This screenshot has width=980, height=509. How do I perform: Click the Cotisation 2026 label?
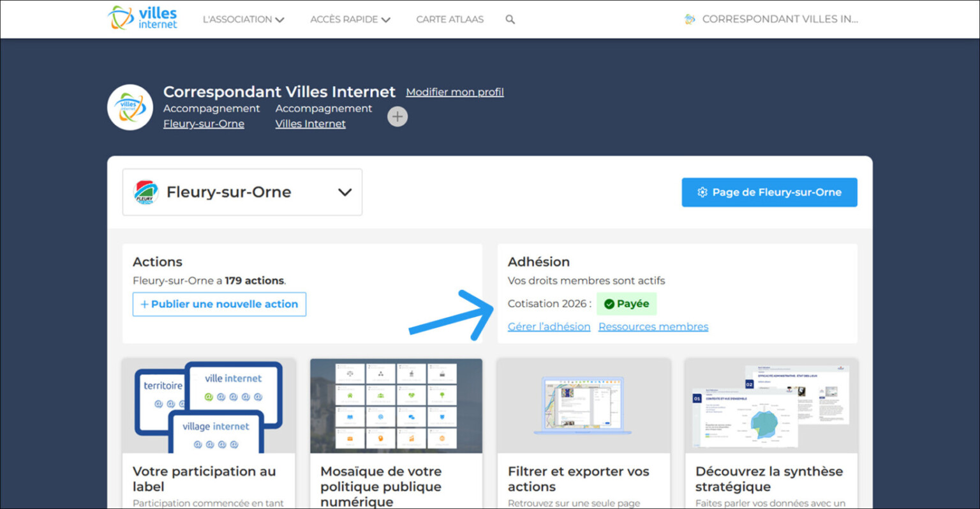549,304
